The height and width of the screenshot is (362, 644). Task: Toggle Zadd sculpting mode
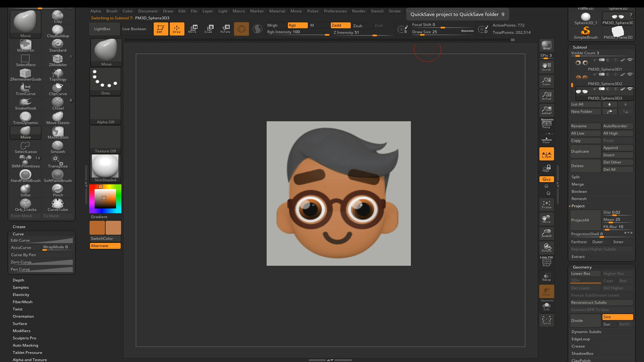tap(340, 25)
